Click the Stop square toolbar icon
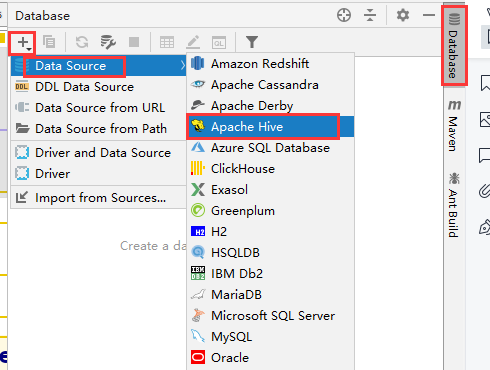490x370 pixels. coord(134,42)
